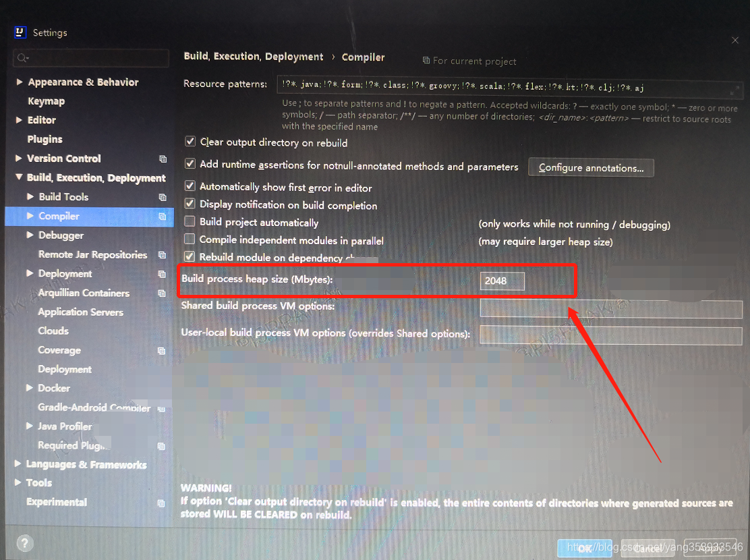Image resolution: width=750 pixels, height=560 pixels.
Task: Select Arquillian Containers
Action: click(x=84, y=293)
